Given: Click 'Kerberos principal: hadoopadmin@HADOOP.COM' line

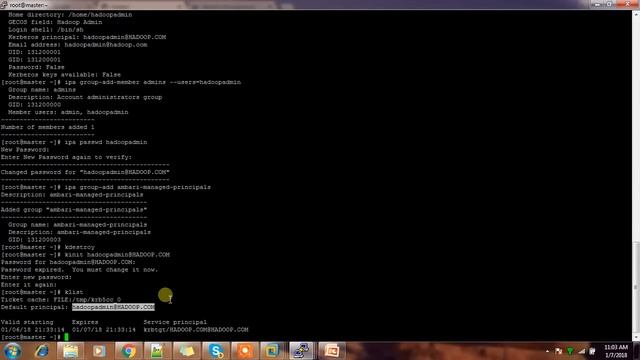Looking at the screenshot, I should [x=87, y=37].
